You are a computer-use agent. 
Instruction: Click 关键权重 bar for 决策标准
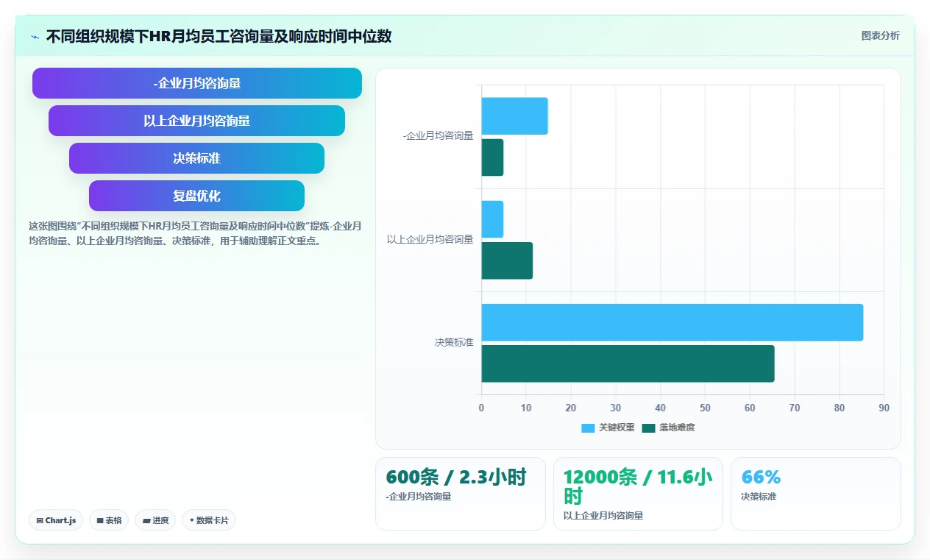pyautogui.click(x=672, y=322)
